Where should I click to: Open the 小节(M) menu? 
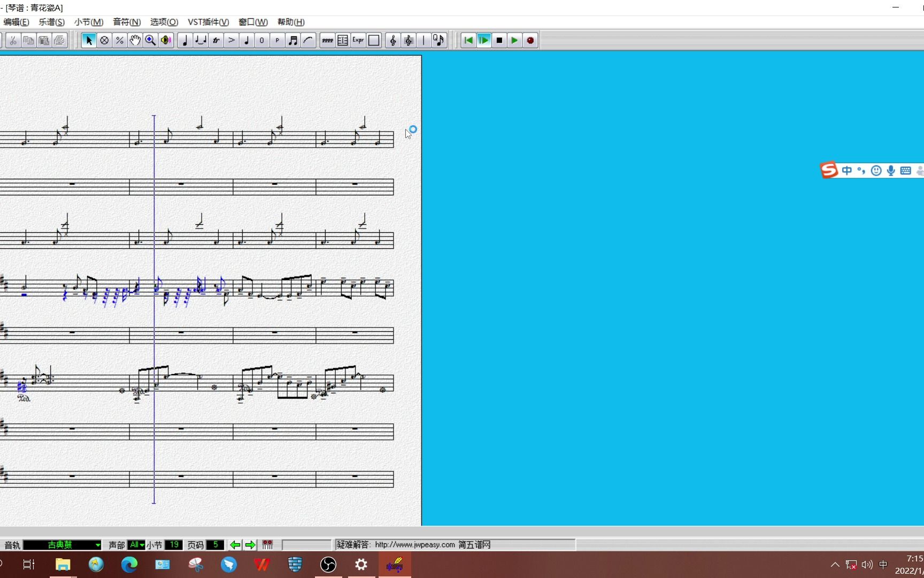pos(89,22)
